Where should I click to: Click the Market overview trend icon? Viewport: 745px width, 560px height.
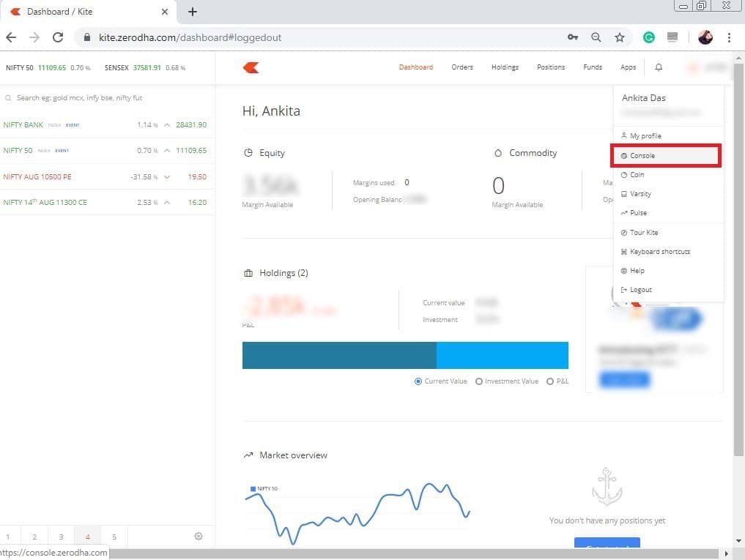[248, 455]
